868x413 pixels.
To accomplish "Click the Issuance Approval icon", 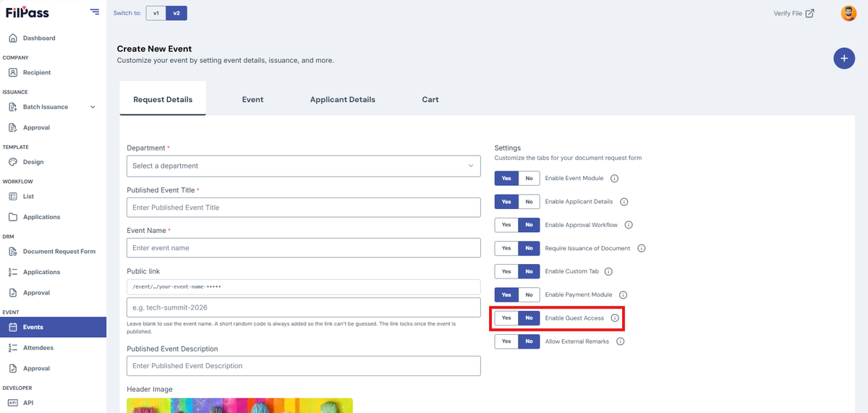I will point(13,127).
